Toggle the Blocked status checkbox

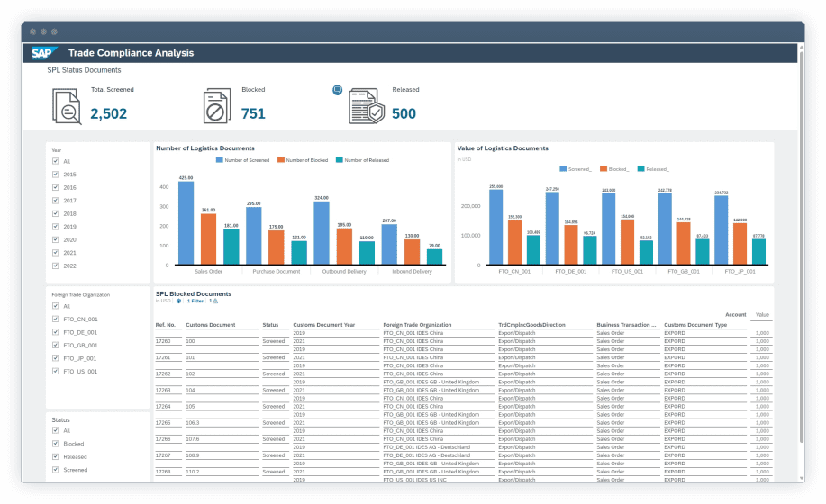point(55,444)
